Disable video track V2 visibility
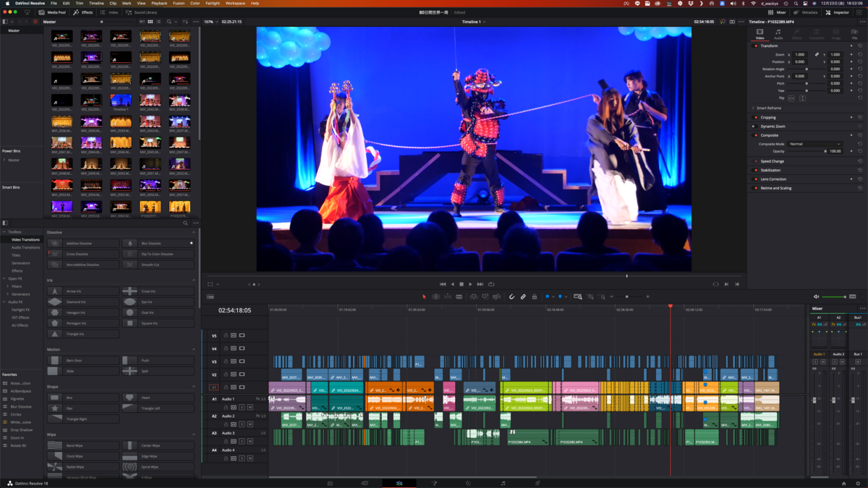This screenshot has width=868, height=488. tap(242, 374)
